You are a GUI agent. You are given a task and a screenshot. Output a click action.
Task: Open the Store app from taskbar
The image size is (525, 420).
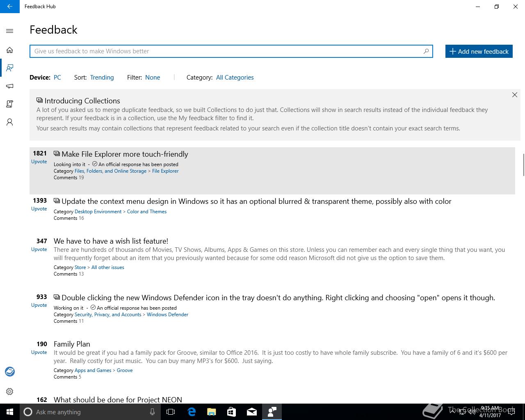231,412
